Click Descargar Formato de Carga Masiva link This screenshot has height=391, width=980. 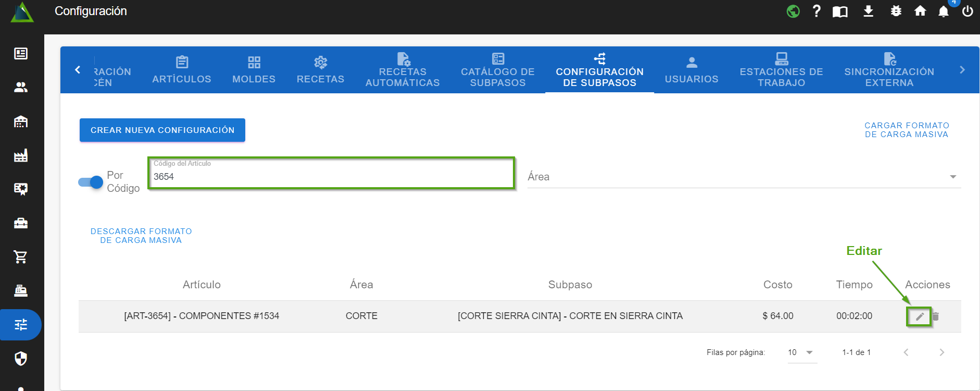[x=141, y=236]
